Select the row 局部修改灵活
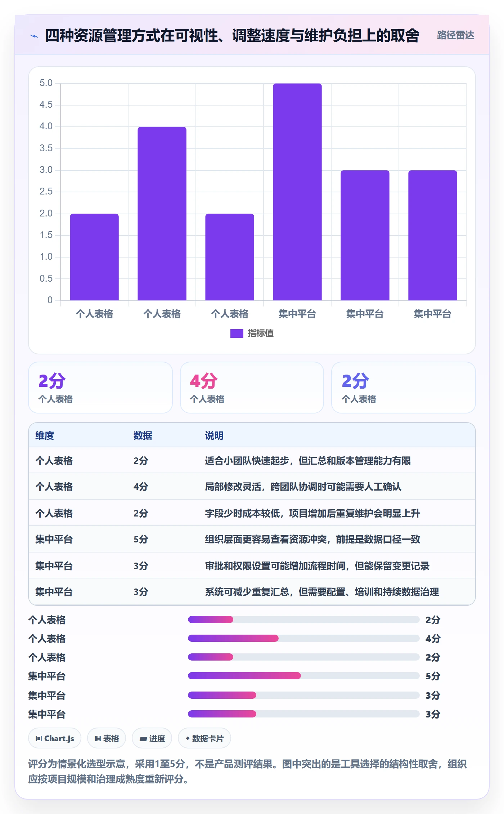Image resolution: width=504 pixels, height=814 pixels. point(252,486)
